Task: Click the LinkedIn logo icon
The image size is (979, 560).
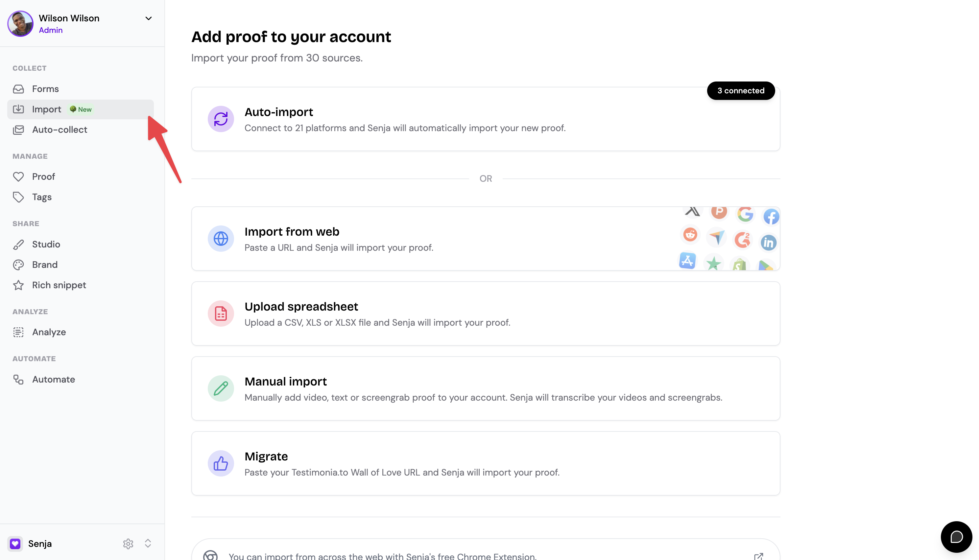Action: pyautogui.click(x=769, y=243)
